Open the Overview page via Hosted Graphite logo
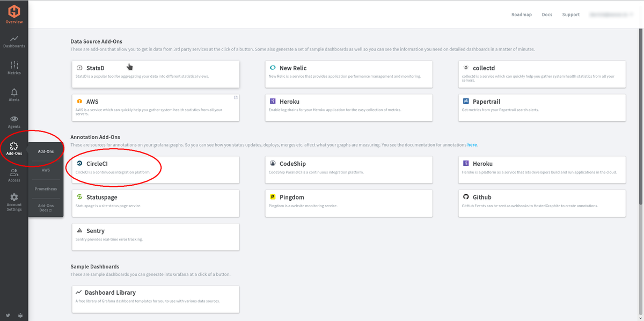Screen dimensions: 644x321 click(14, 14)
